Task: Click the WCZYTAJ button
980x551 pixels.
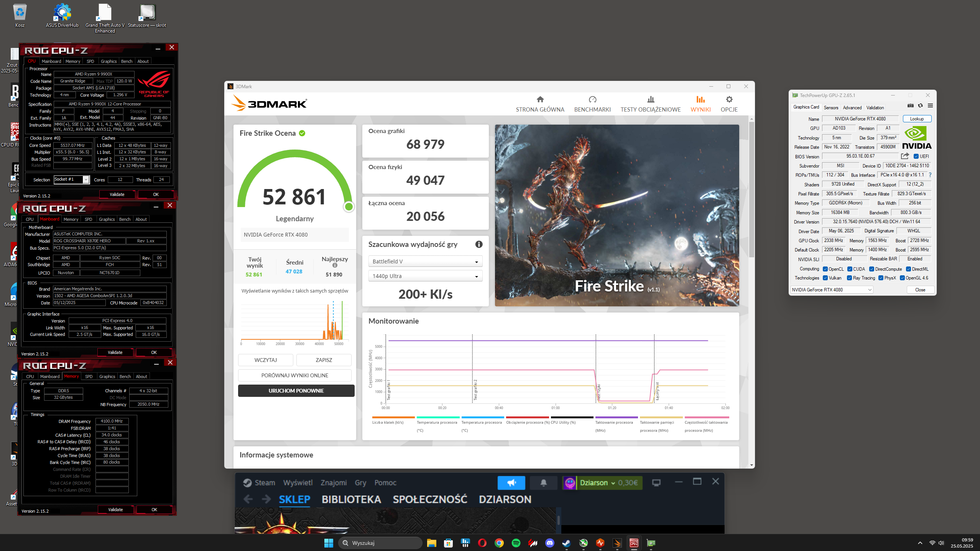Action: 266,360
